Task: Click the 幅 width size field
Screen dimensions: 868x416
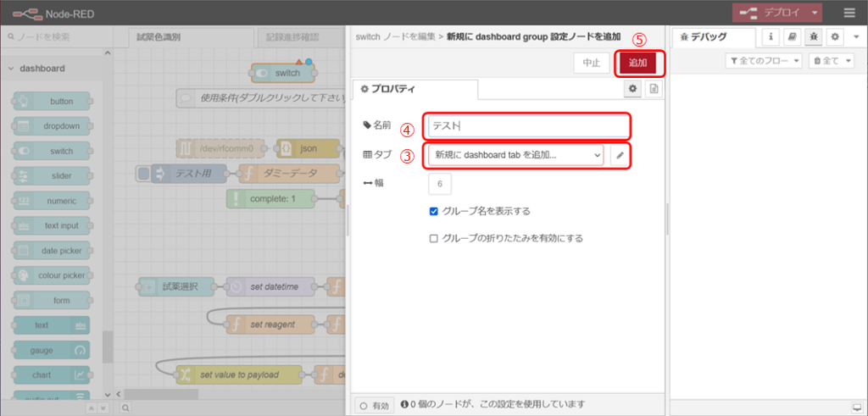Action: point(440,184)
